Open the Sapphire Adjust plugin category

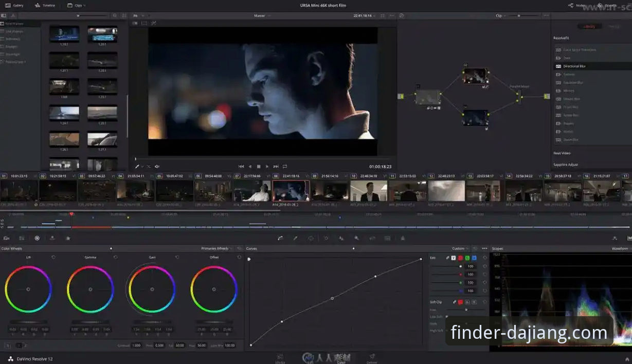pyautogui.click(x=565, y=164)
